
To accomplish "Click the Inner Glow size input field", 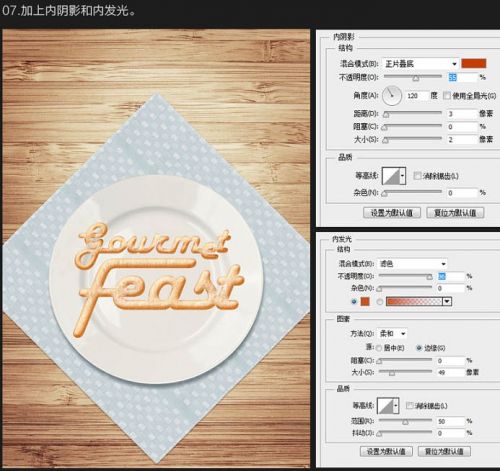I will point(451,372).
